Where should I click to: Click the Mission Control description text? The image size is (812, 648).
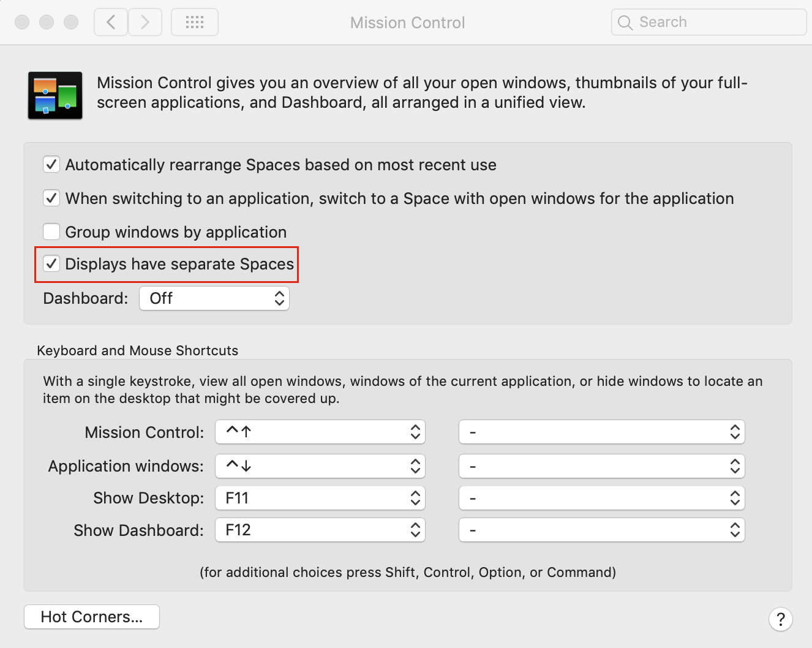pos(422,92)
